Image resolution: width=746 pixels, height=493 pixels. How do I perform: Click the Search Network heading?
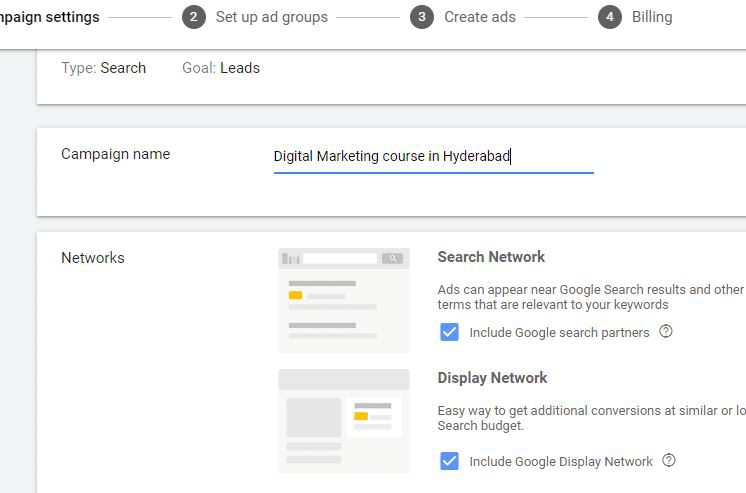coord(491,257)
